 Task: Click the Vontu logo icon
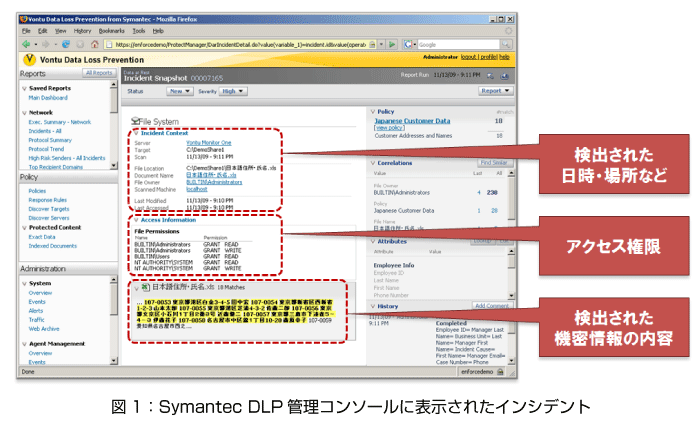coord(29,59)
